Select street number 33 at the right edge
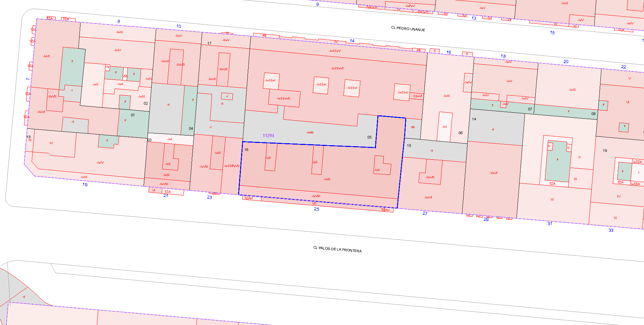This screenshot has width=644, height=325. point(611,230)
